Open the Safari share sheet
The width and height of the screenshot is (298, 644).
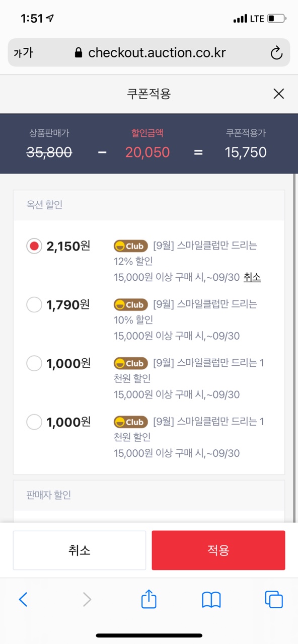pos(148,598)
